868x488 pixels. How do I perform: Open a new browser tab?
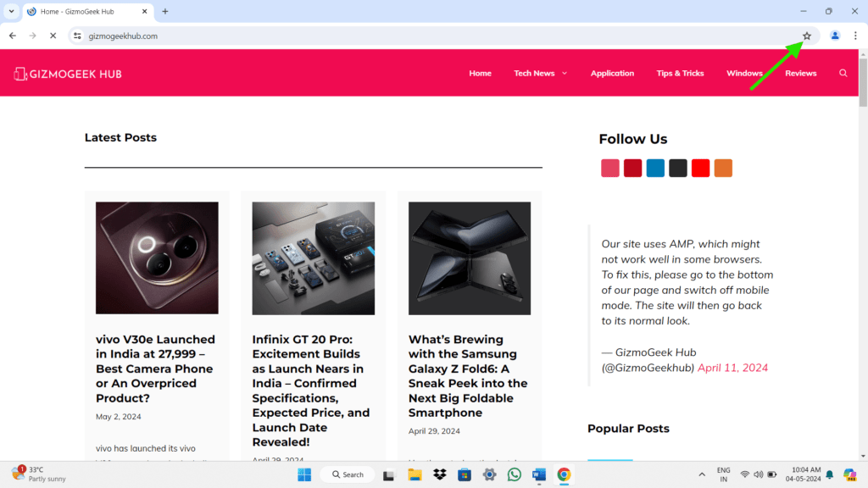click(165, 11)
